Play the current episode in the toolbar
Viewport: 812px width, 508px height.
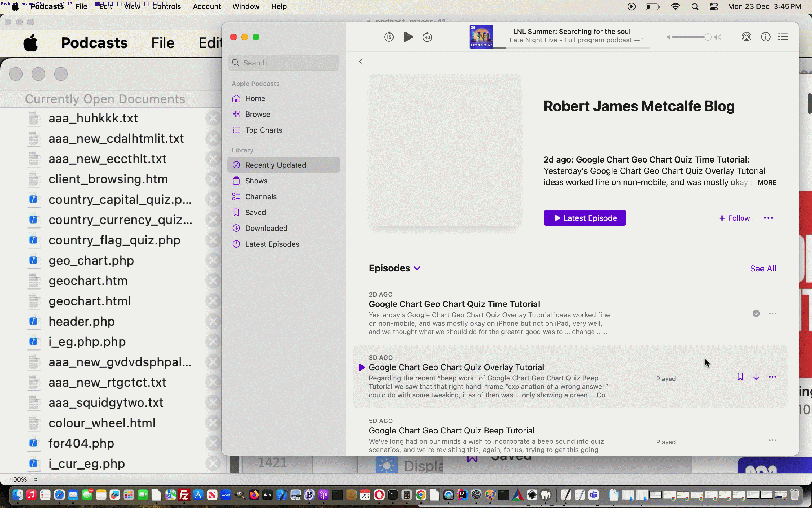tap(408, 37)
